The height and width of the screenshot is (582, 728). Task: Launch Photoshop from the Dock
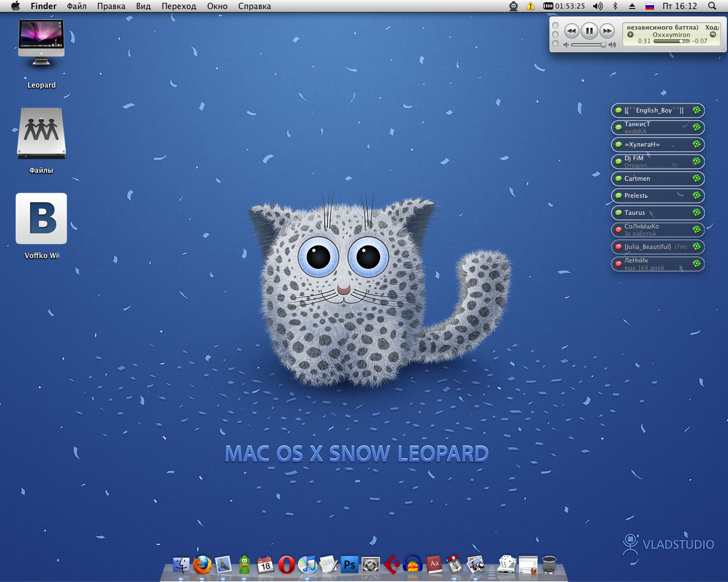(349, 564)
